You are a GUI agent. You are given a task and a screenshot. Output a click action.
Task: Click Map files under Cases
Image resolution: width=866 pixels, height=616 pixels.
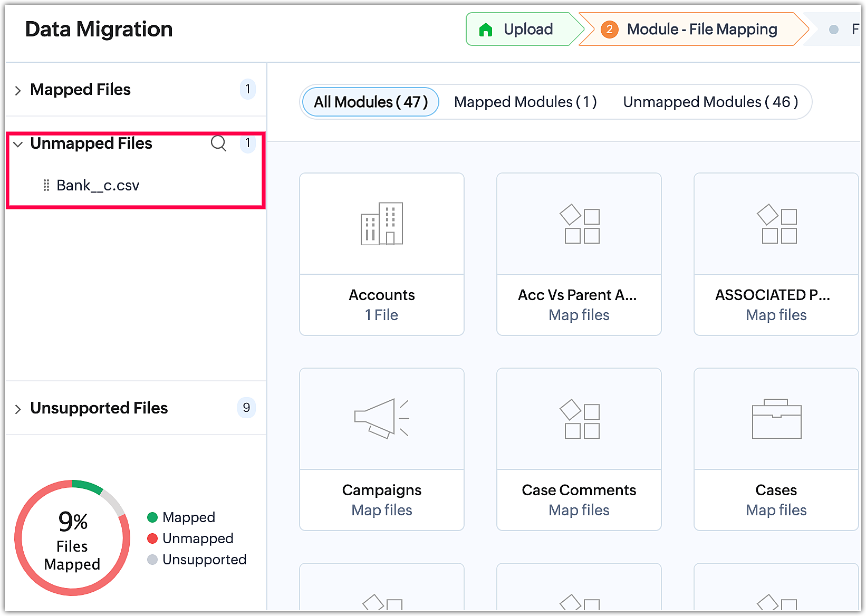[x=776, y=510]
